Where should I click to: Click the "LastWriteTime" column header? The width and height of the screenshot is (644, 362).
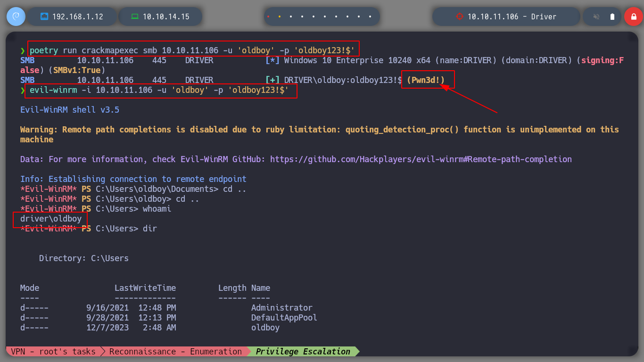[145, 288]
